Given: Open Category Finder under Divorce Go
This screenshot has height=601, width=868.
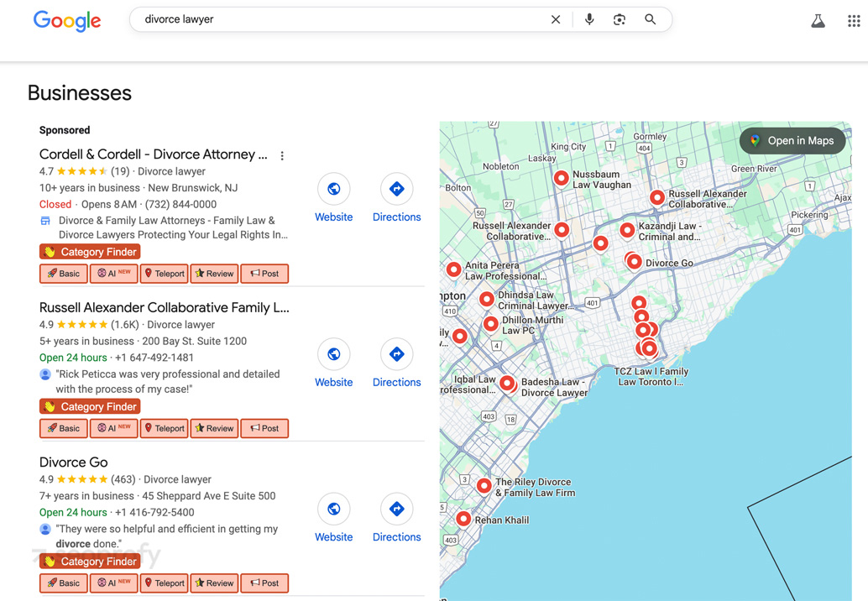Looking at the screenshot, I should point(90,562).
